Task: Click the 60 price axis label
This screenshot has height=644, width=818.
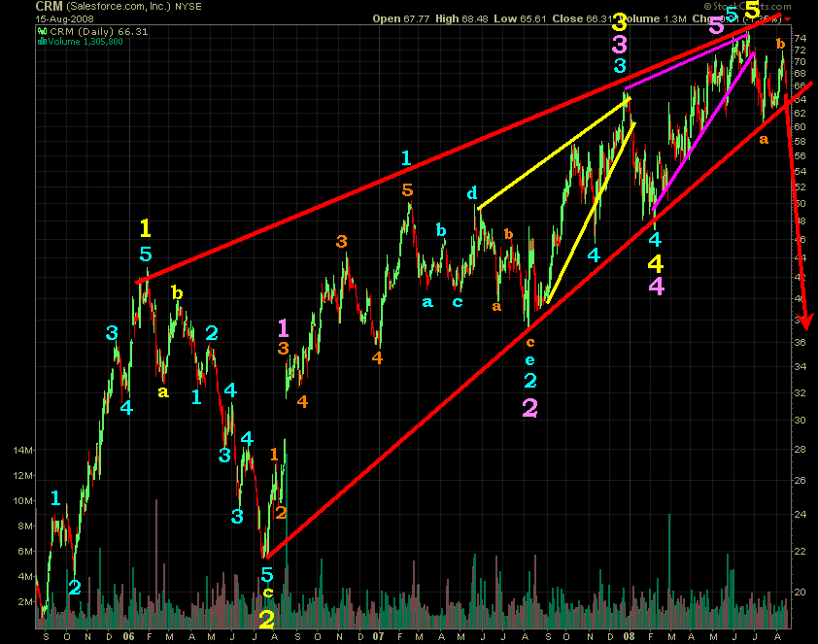Action: tap(800, 126)
